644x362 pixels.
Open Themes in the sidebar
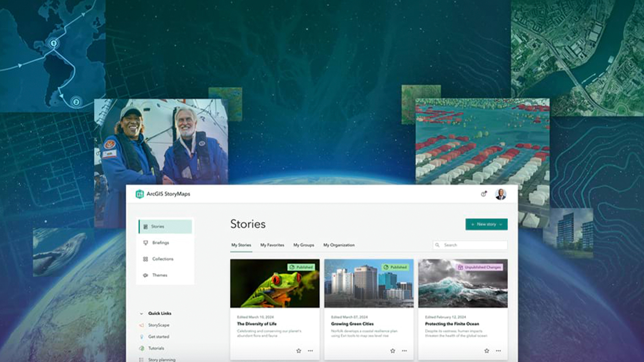coord(159,275)
